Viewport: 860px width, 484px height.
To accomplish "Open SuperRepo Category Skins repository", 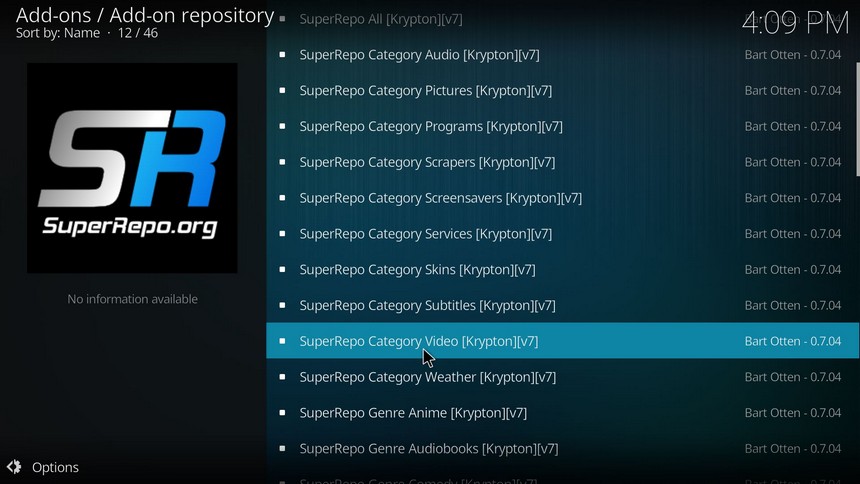I will (562, 269).
